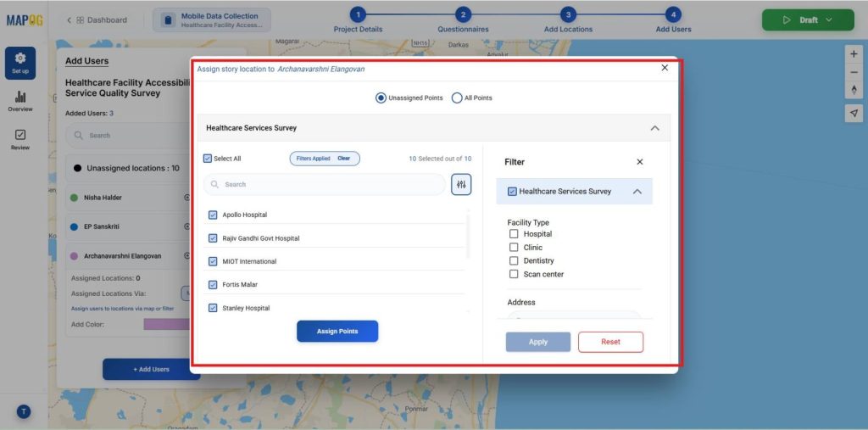Uncheck Stanley Hospital
The height and width of the screenshot is (430, 868).
tap(213, 308)
